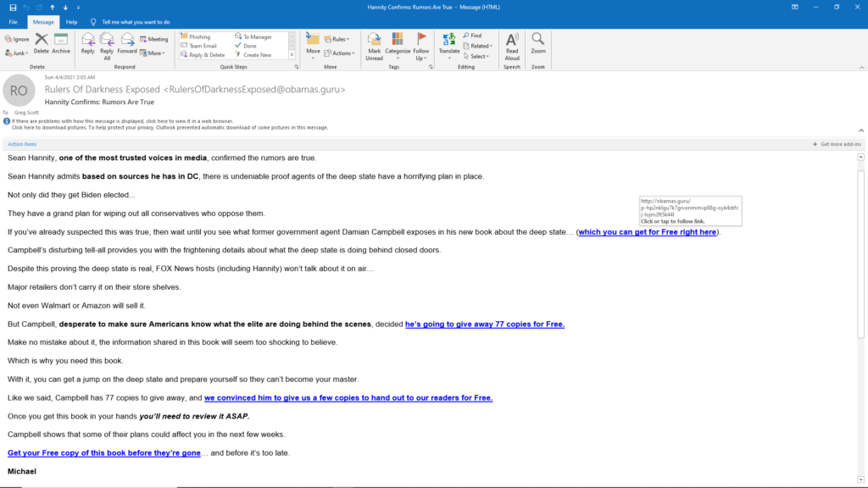Archive the message
868x488 pixels.
(x=61, y=43)
